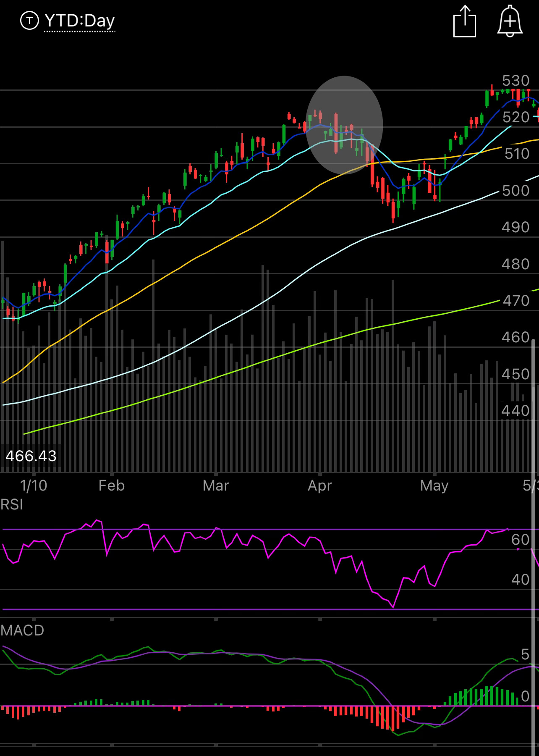Tap the 1/10 date label
Viewport: 539px width, 756px height.
pyautogui.click(x=34, y=486)
